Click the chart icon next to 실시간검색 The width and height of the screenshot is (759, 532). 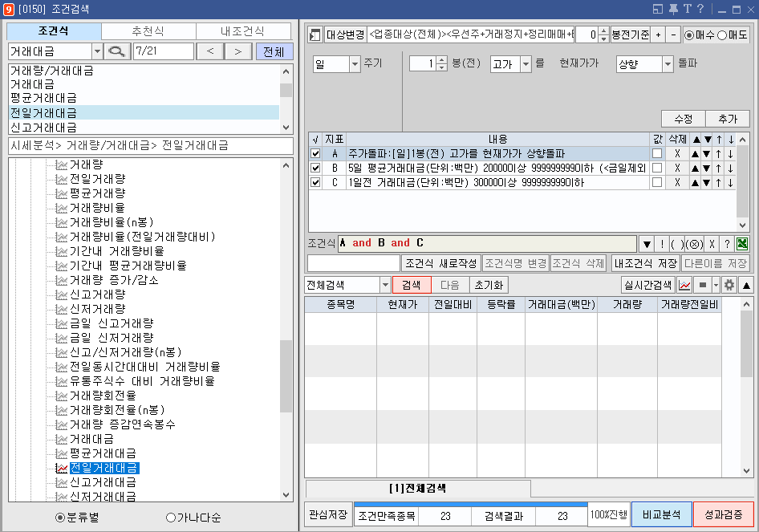tap(684, 285)
